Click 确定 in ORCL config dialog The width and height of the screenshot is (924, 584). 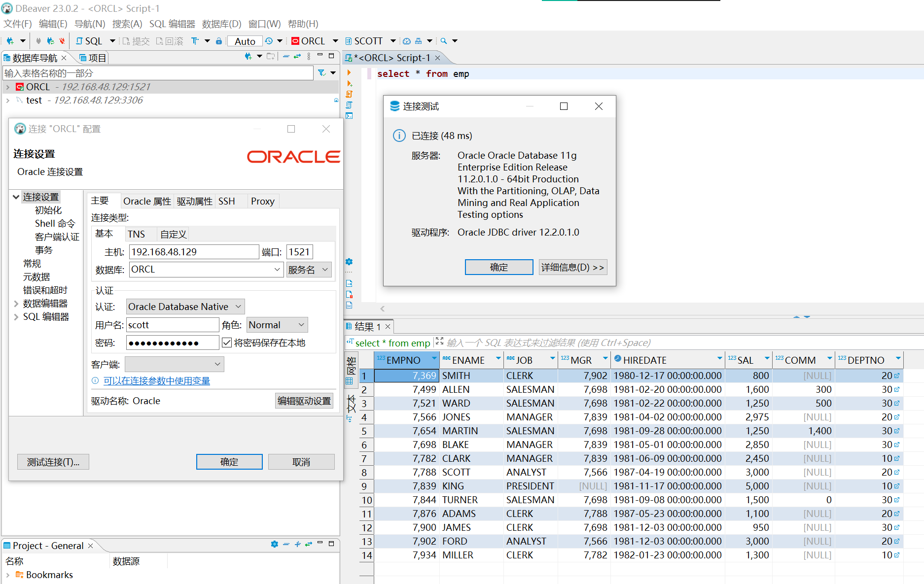click(229, 462)
